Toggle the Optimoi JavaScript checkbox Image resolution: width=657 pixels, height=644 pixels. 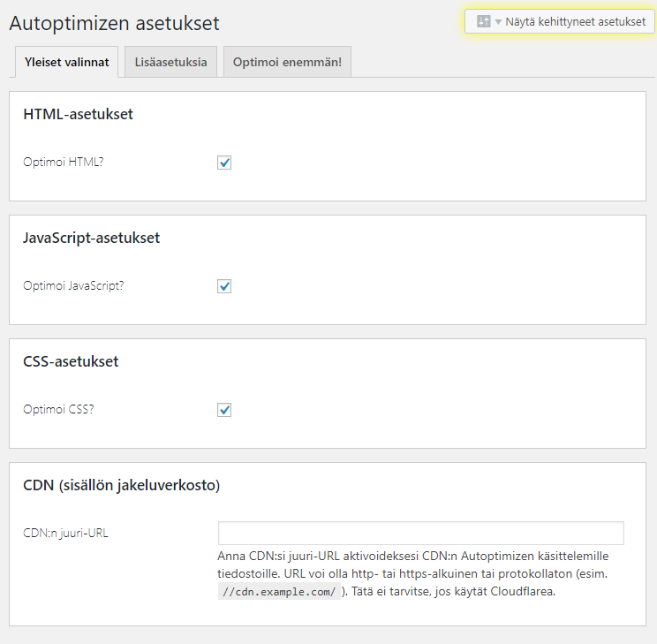[x=224, y=286]
